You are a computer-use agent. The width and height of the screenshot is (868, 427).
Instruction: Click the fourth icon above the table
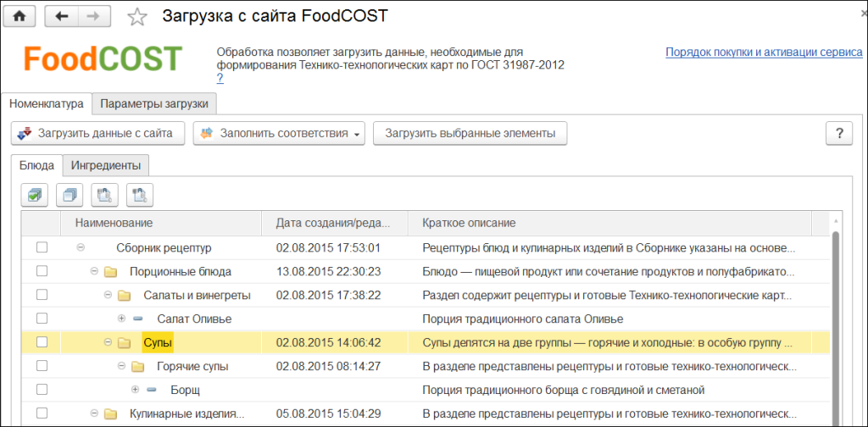(140, 195)
